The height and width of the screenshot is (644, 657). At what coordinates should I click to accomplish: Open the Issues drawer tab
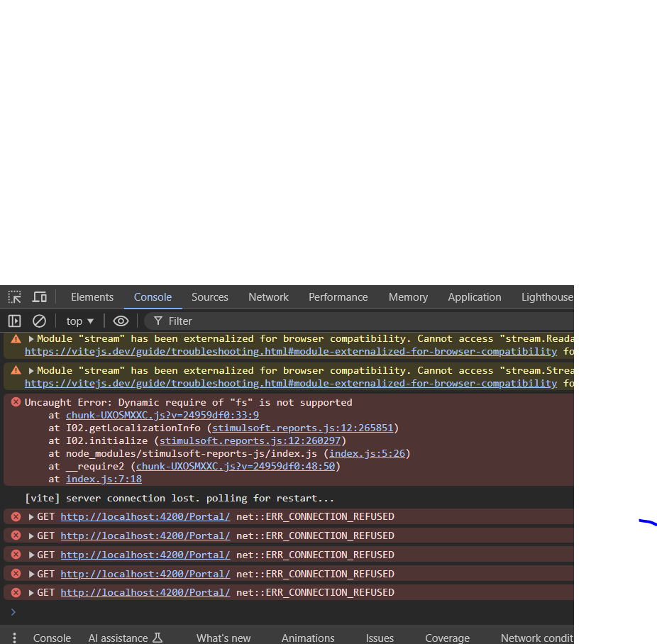[x=380, y=638]
